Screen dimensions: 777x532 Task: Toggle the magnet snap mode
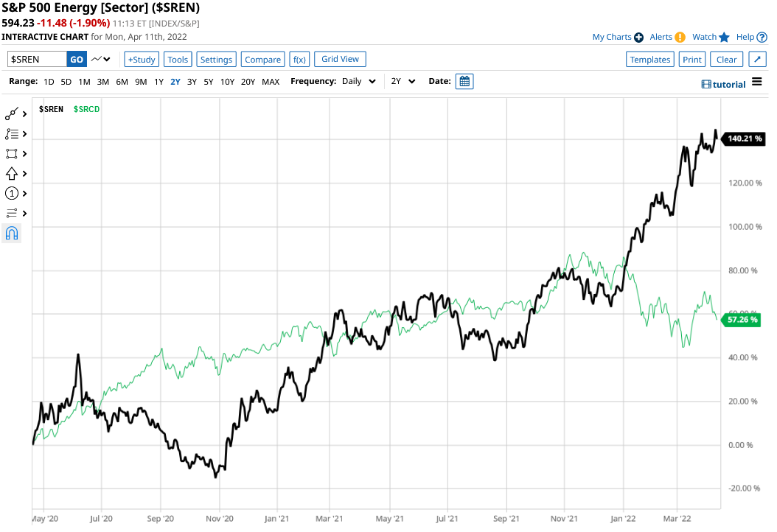pos(11,234)
